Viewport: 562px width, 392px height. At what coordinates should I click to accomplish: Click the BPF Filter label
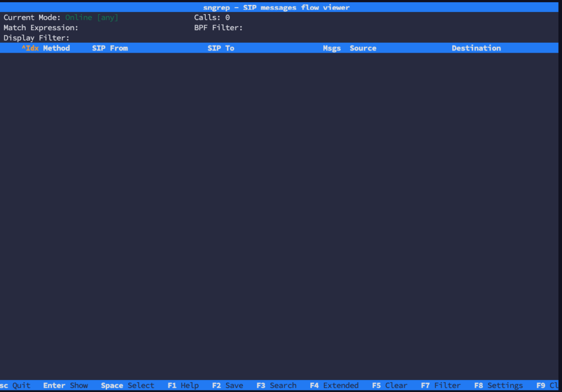point(218,27)
